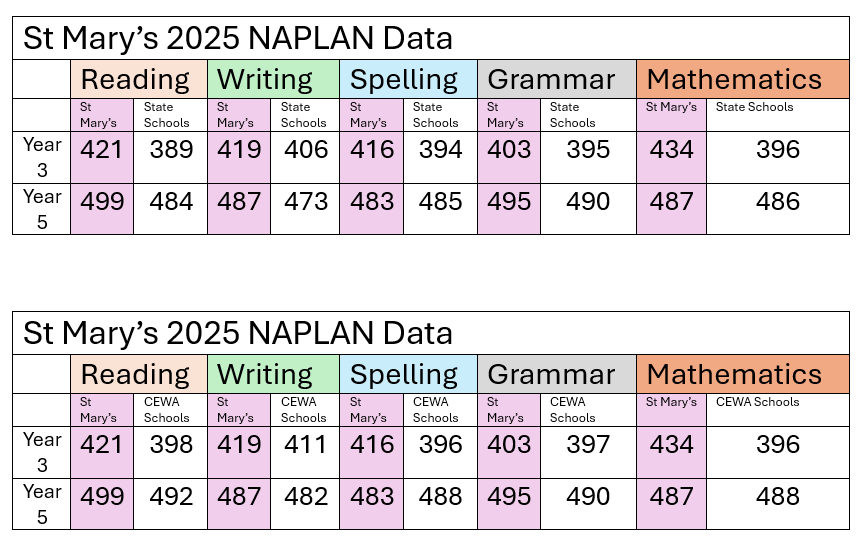Select the State Schools Year 5 Writing score 473
The width and height of the screenshot is (868, 554).
pyautogui.click(x=305, y=202)
